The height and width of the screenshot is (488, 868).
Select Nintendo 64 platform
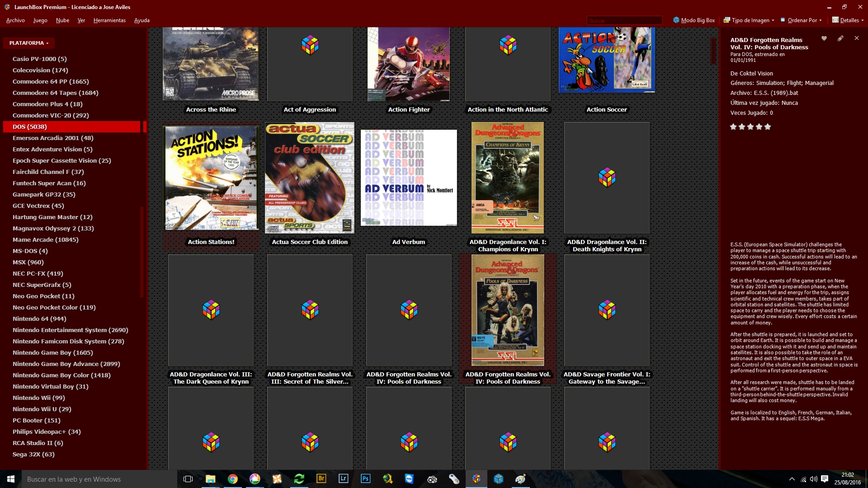(39, 319)
